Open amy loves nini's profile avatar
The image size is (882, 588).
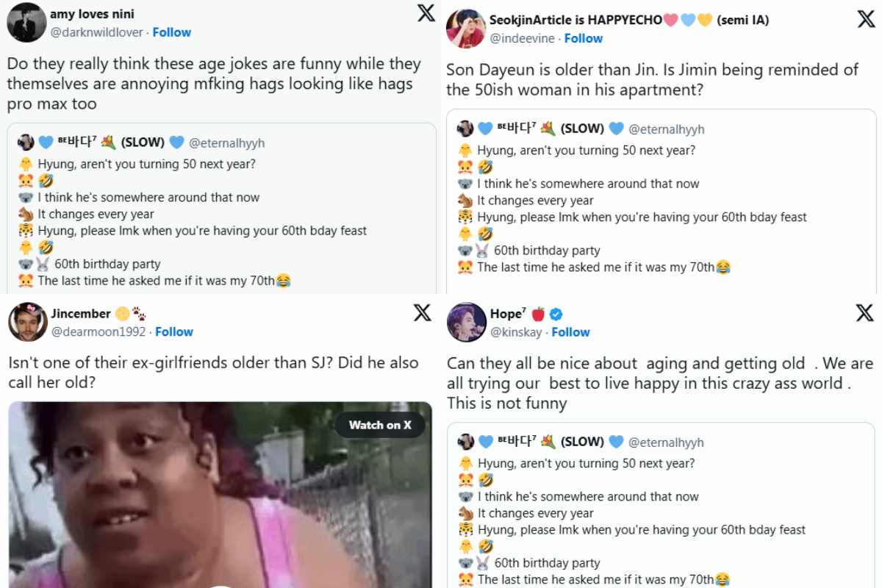click(26, 22)
